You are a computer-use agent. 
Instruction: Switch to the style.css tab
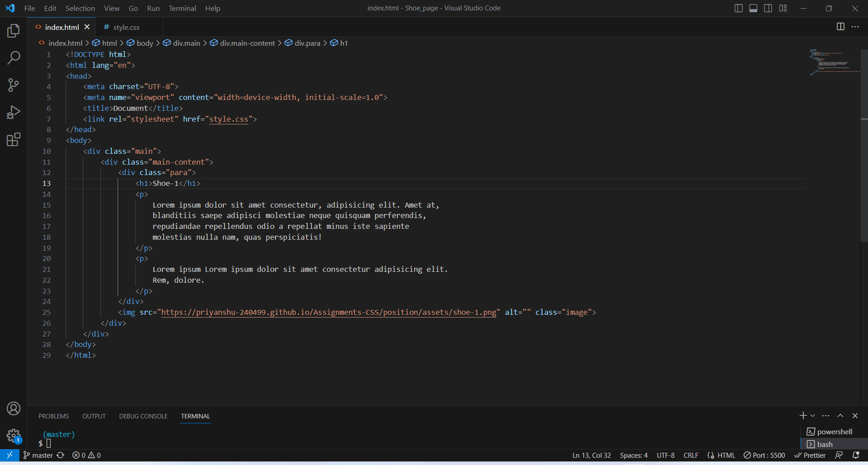(x=126, y=27)
